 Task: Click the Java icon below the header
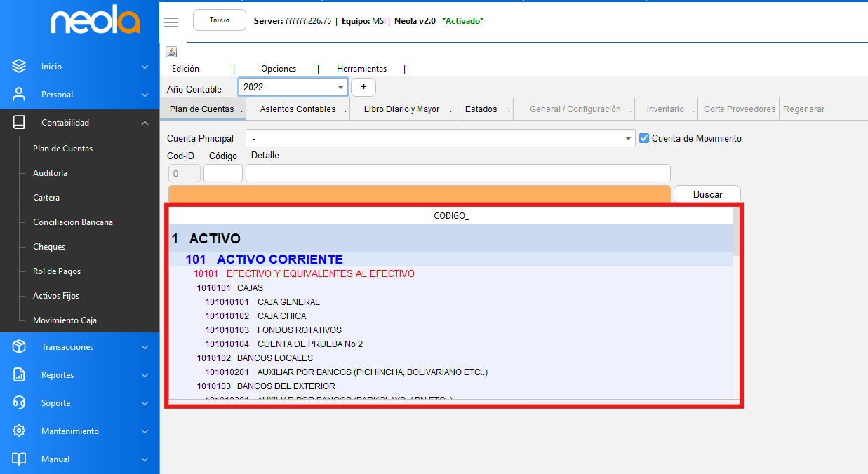[x=171, y=53]
